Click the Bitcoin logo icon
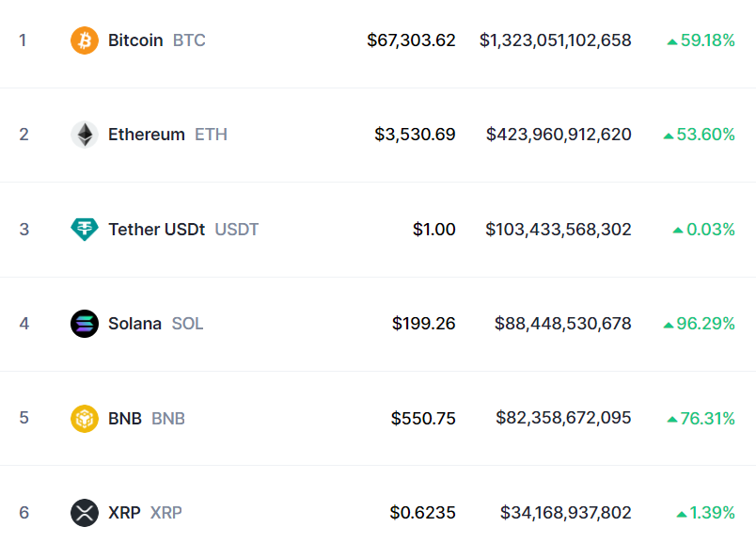Screen dimensions: 756x543 (84, 40)
